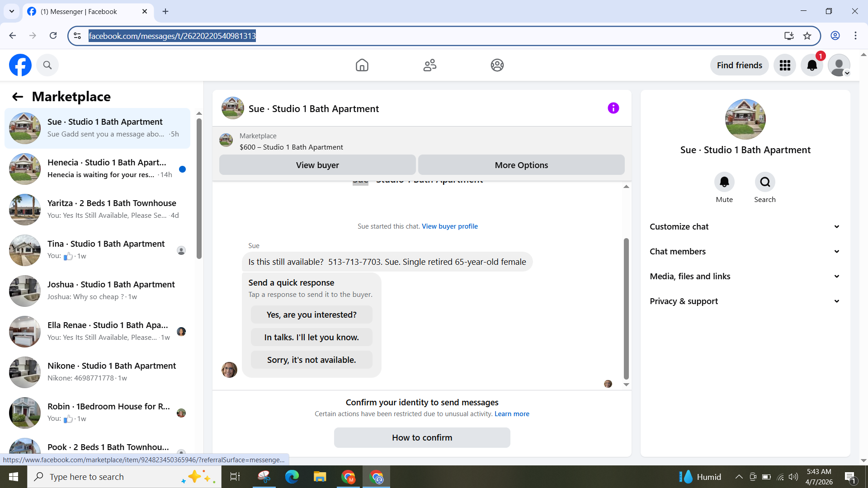Show hidden system tray icons
This screenshot has height=488, width=868.
(739, 477)
